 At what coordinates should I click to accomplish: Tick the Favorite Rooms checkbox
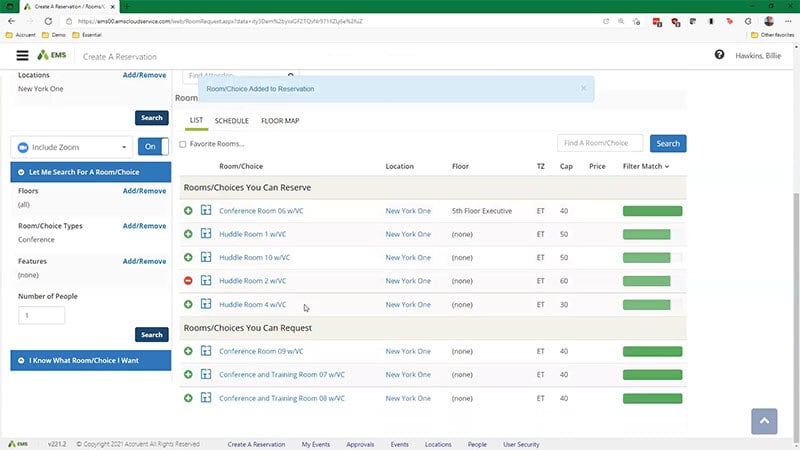pos(183,144)
